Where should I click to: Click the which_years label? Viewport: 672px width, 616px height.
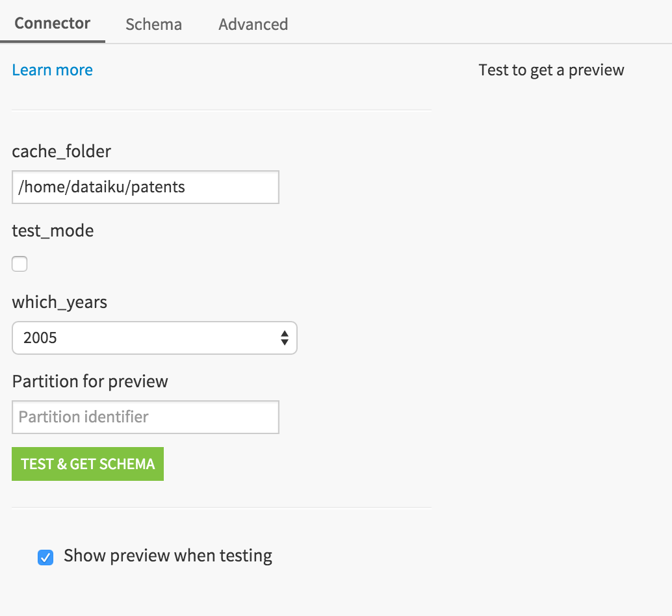pos(60,302)
